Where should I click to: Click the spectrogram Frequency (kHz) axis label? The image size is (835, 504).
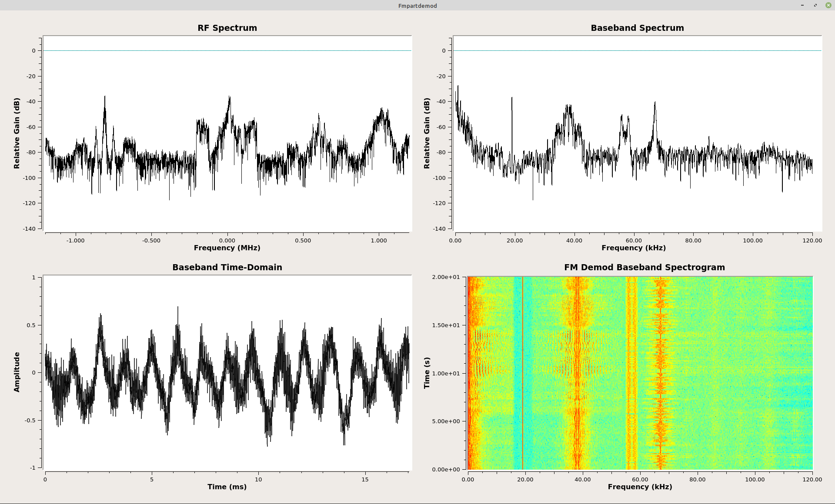pyautogui.click(x=640, y=487)
